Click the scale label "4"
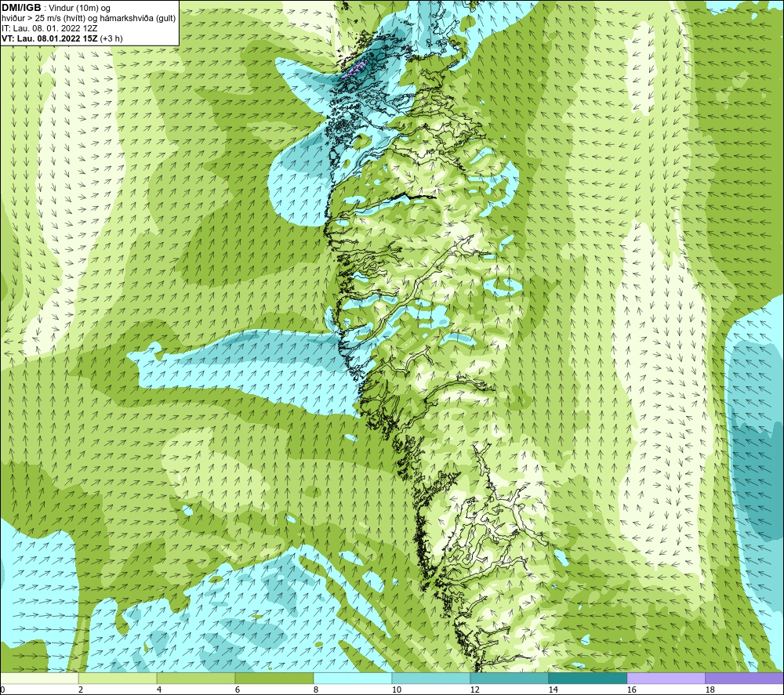This screenshot has height=695, width=784. [159, 690]
